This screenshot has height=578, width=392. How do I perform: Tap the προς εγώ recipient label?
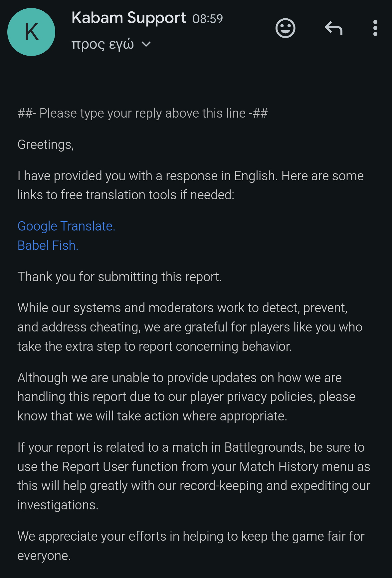coord(102,44)
